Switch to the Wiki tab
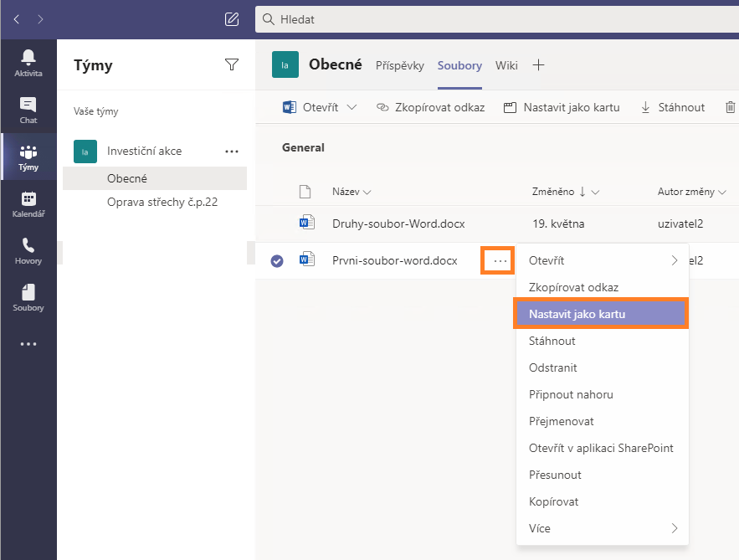The width and height of the screenshot is (739, 560). (506, 65)
